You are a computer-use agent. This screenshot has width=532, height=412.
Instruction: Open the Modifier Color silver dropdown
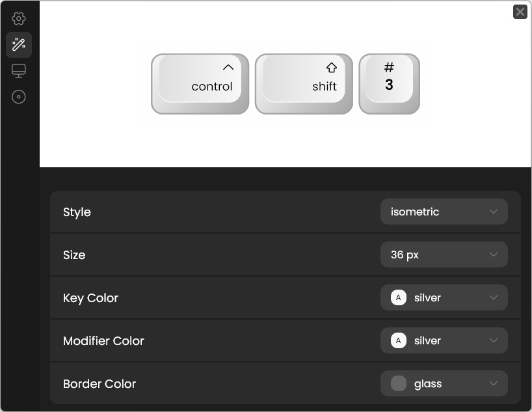coord(444,340)
